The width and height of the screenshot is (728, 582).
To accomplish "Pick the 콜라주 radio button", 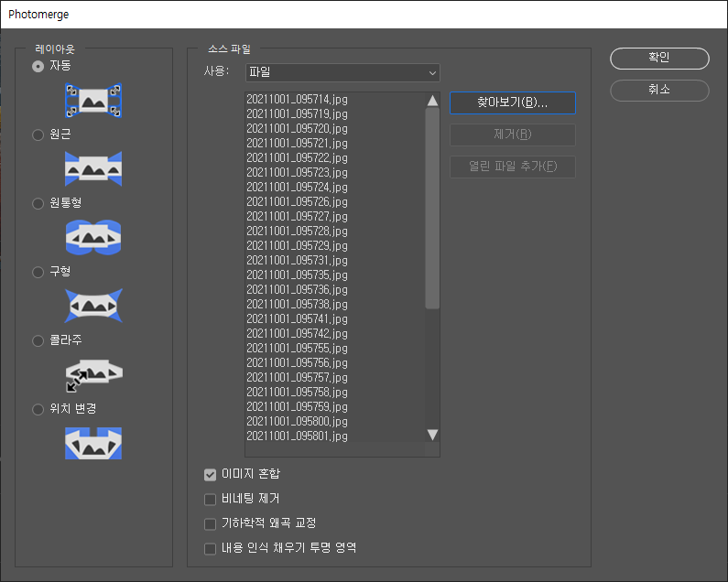I will pyautogui.click(x=38, y=341).
